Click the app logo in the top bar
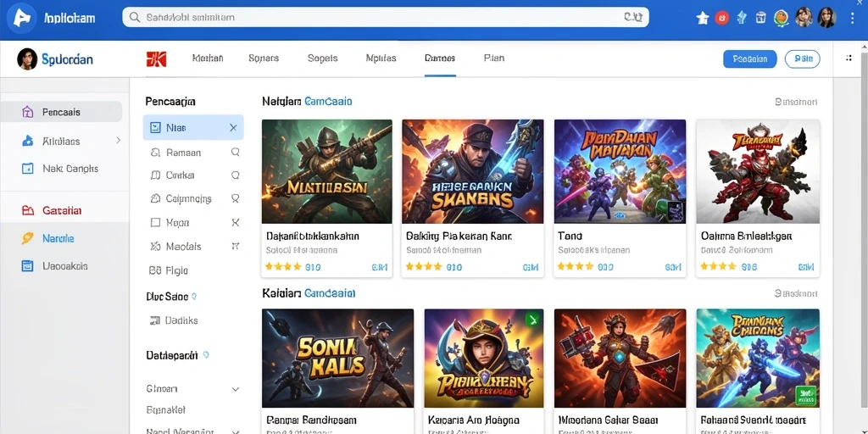Viewport: 868px width, 434px height. [21, 18]
